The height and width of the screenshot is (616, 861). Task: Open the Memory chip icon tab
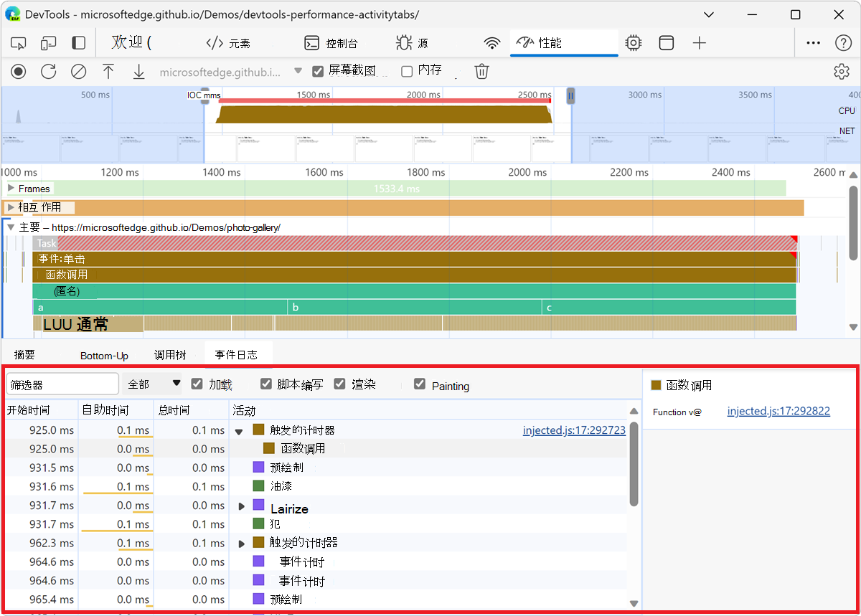pos(633,43)
